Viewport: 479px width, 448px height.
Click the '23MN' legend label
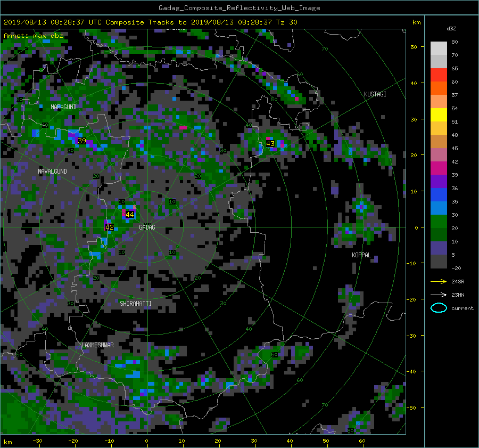pyautogui.click(x=458, y=295)
